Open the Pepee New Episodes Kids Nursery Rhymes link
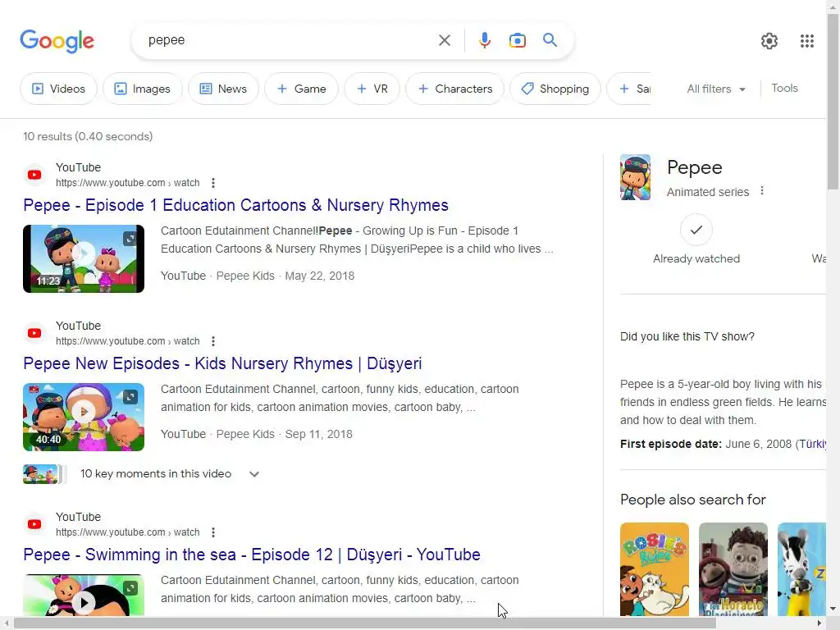 click(x=222, y=363)
